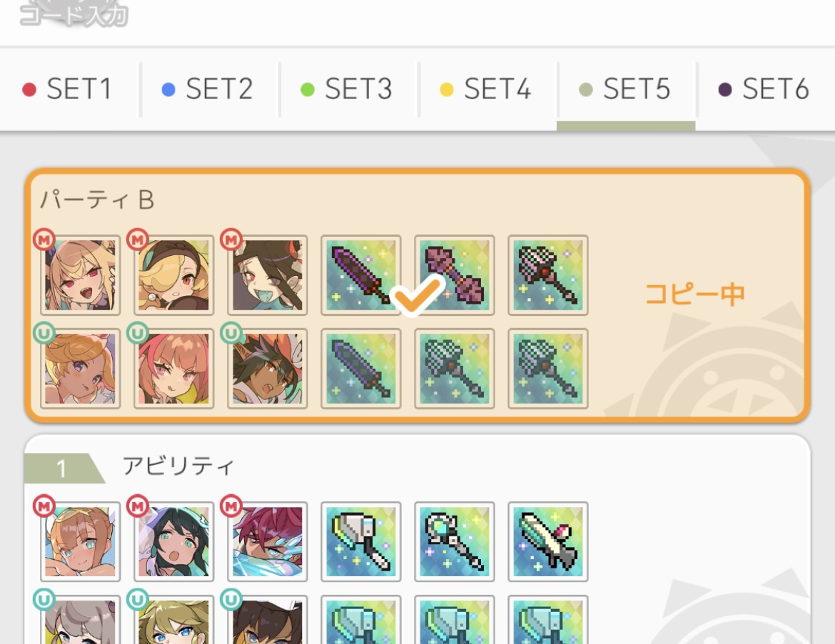Open the コード入力 button at top
835x644 pixels.
(x=74, y=14)
